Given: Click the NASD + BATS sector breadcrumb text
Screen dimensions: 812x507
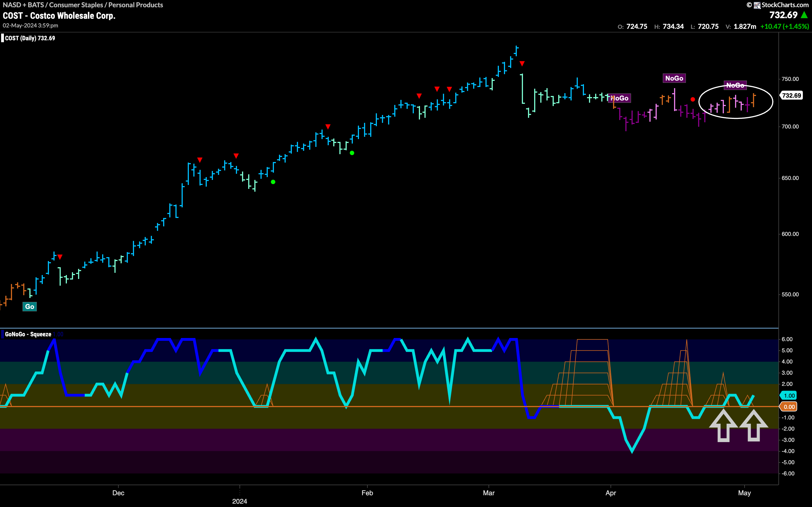Looking at the screenshot, I should tap(83, 5).
